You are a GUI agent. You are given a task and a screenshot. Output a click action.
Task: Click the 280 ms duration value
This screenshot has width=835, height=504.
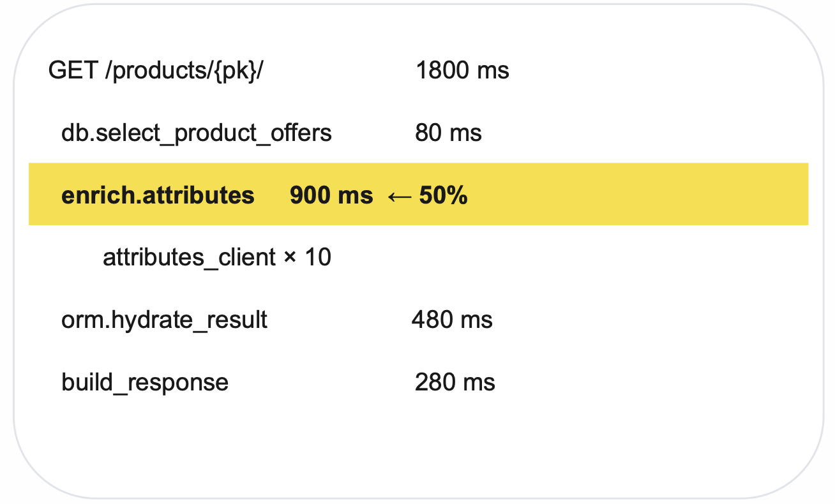click(455, 382)
